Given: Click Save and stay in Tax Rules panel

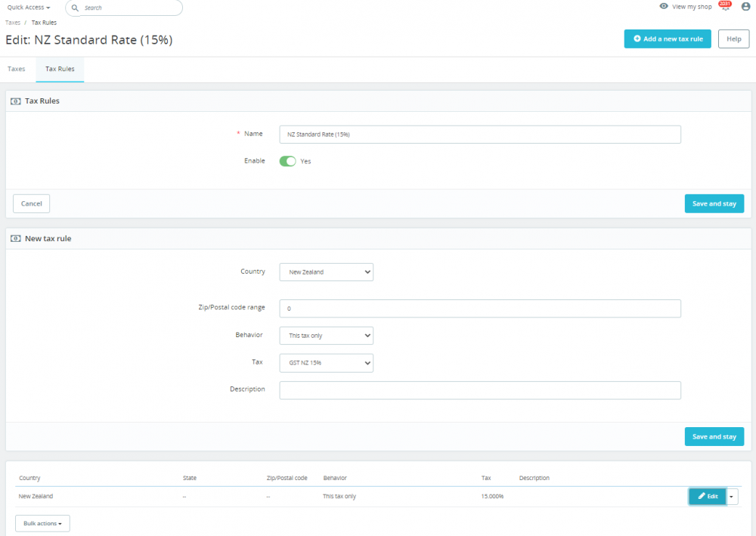Looking at the screenshot, I should pyautogui.click(x=714, y=203).
